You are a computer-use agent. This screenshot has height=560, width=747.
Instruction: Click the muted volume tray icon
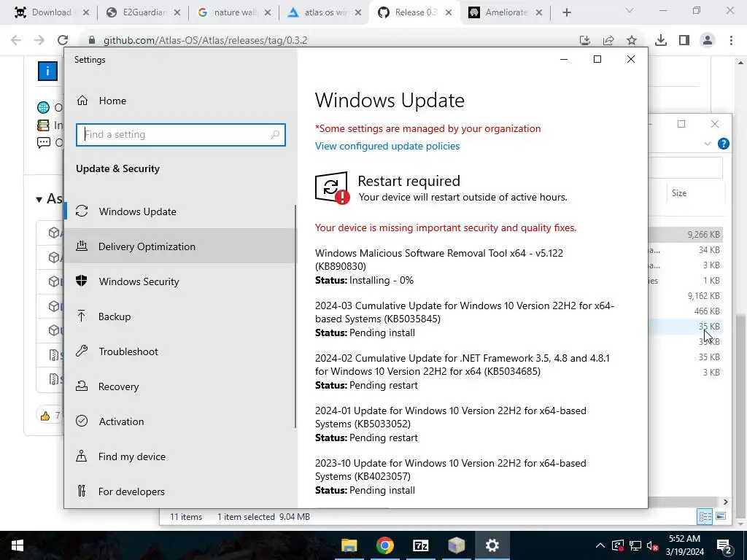click(x=653, y=545)
